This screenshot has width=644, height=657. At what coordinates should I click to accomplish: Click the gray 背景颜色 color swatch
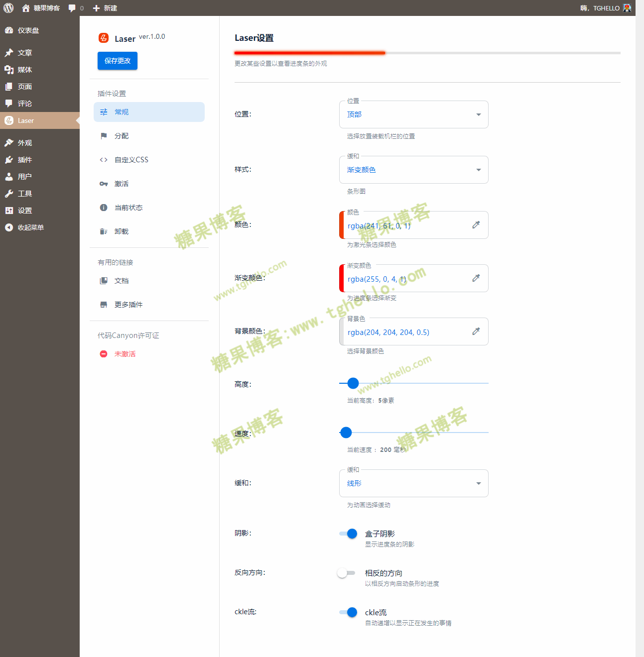(342, 331)
